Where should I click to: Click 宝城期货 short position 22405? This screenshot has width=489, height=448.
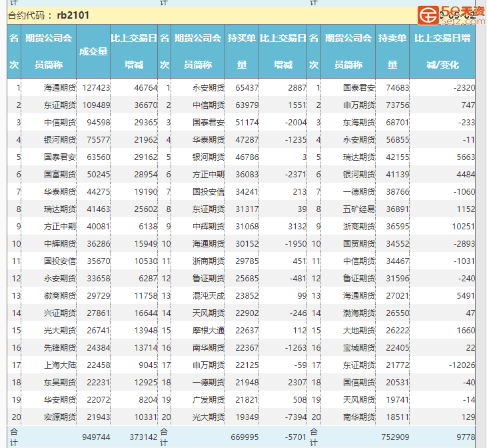point(397,347)
